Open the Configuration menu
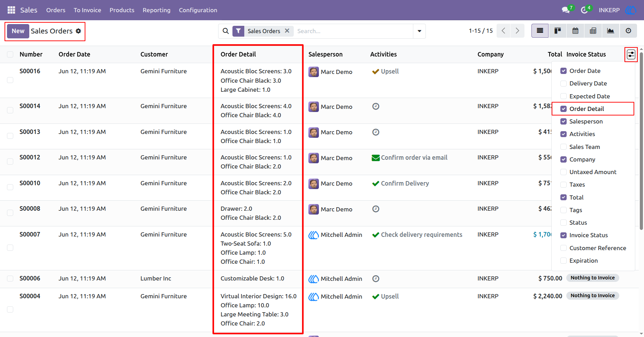 click(198, 10)
